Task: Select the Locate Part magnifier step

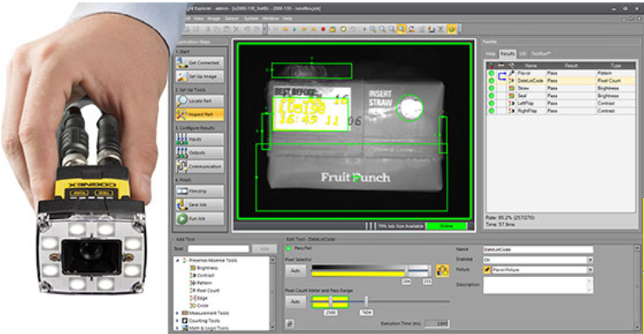Action: 200,101
